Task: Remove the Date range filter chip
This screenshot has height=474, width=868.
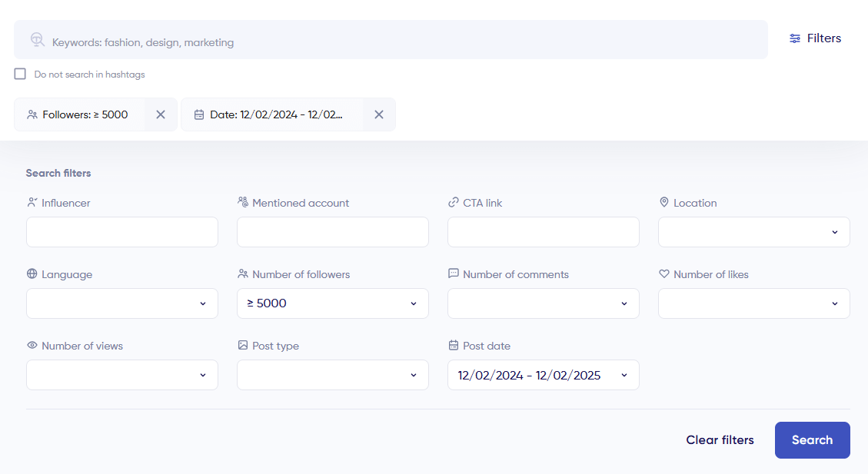Action: tap(379, 114)
